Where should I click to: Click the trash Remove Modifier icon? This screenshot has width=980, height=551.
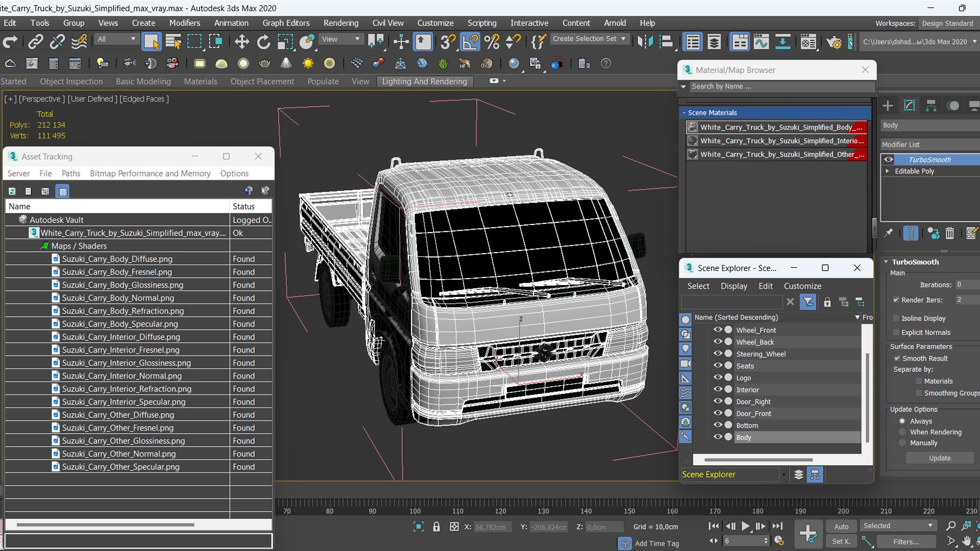click(949, 233)
